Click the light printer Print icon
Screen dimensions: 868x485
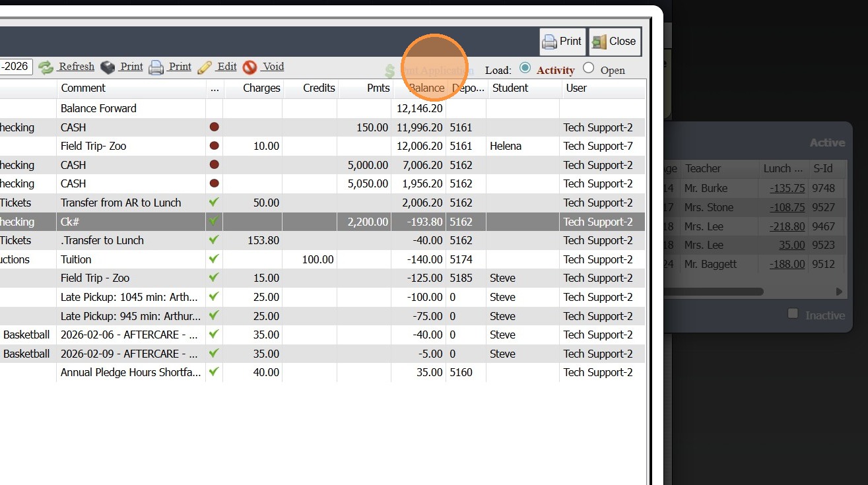click(x=156, y=67)
